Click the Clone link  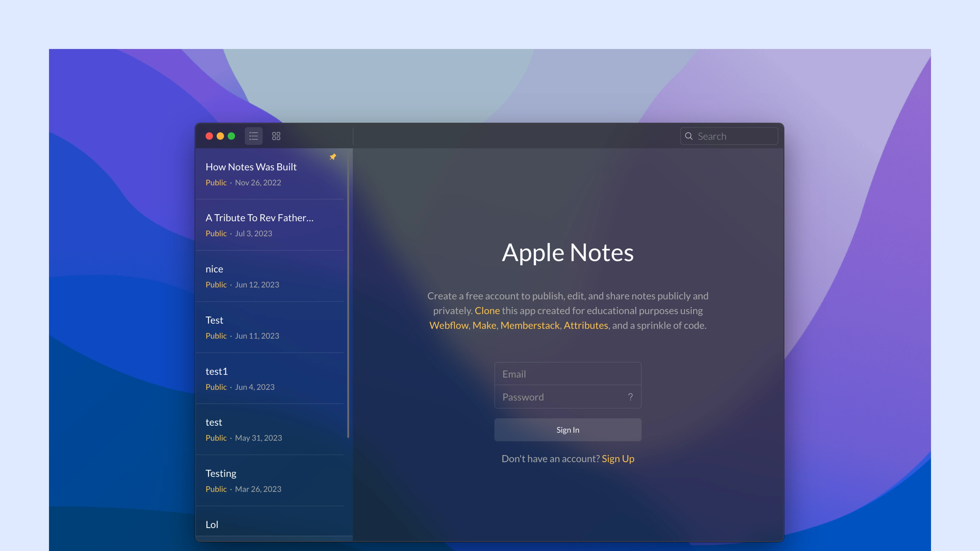pos(487,311)
